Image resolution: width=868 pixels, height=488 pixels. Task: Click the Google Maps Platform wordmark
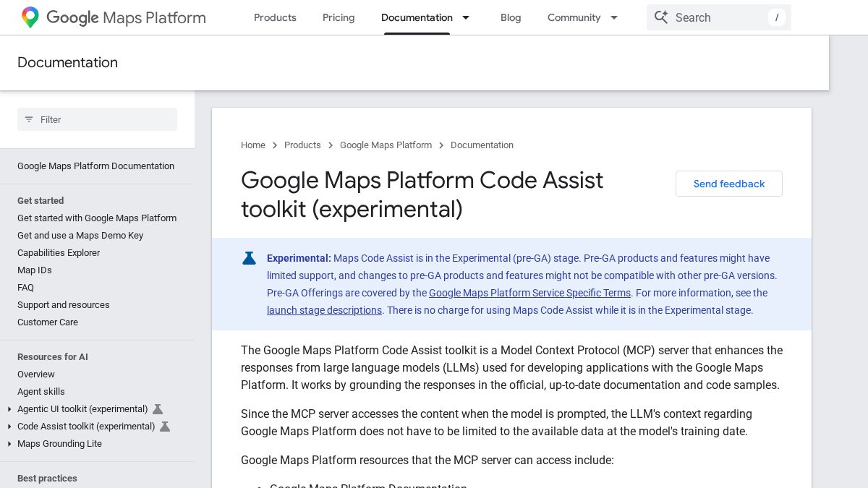[126, 17]
